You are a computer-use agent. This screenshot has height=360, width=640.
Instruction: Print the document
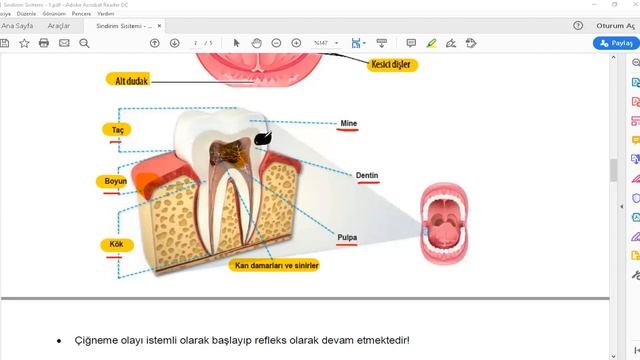click(x=44, y=43)
